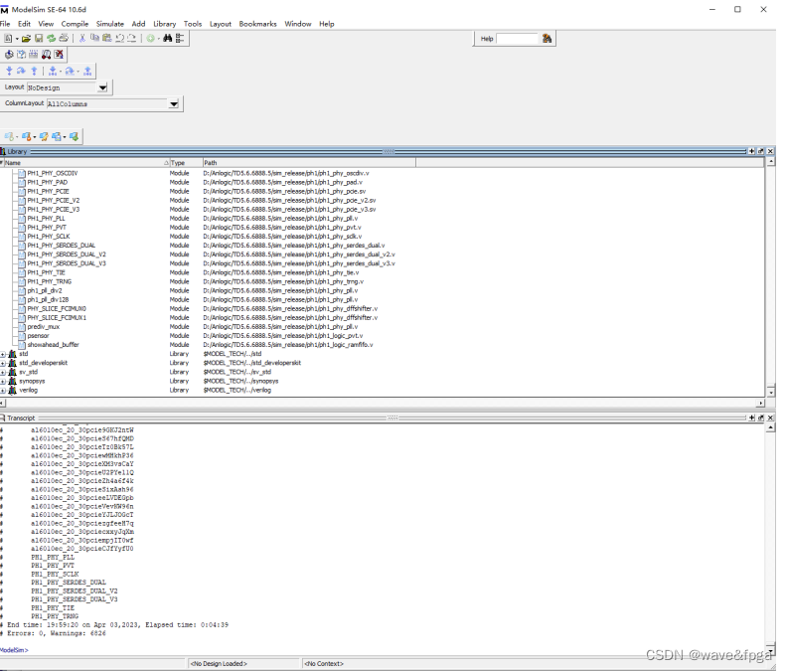Expand the std library node
This screenshot has height=672, width=787.
[x=3, y=354]
